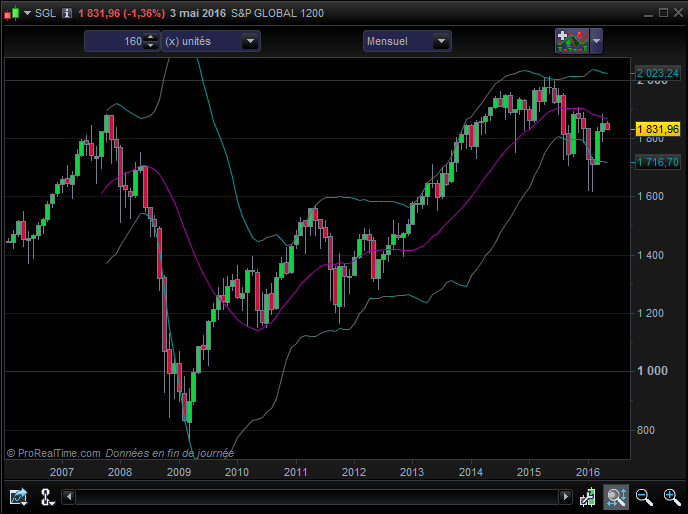The height and width of the screenshot is (514, 688).
Task: Expand the arrow beside the indicator icon
Action: click(x=596, y=41)
